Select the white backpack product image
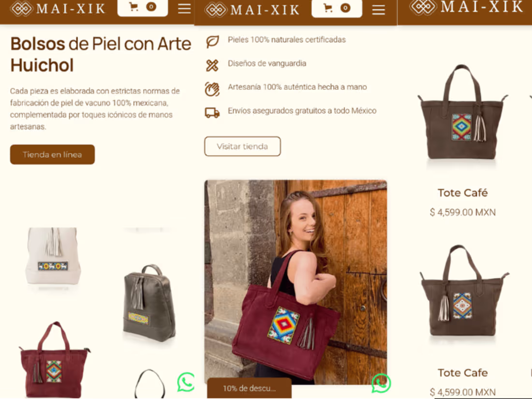Viewport: 532px width, 399px height. coord(53,257)
